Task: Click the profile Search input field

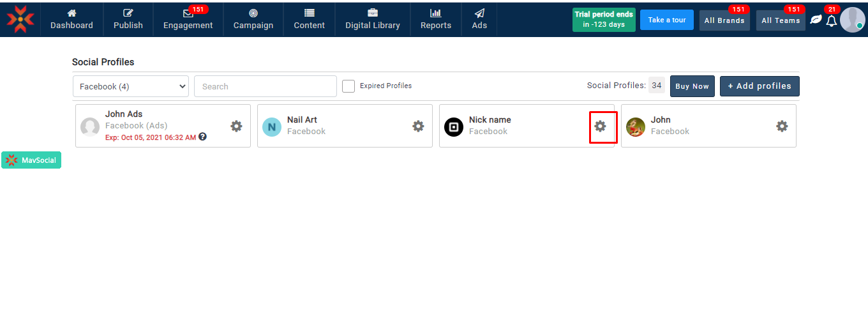Action: pos(265,86)
